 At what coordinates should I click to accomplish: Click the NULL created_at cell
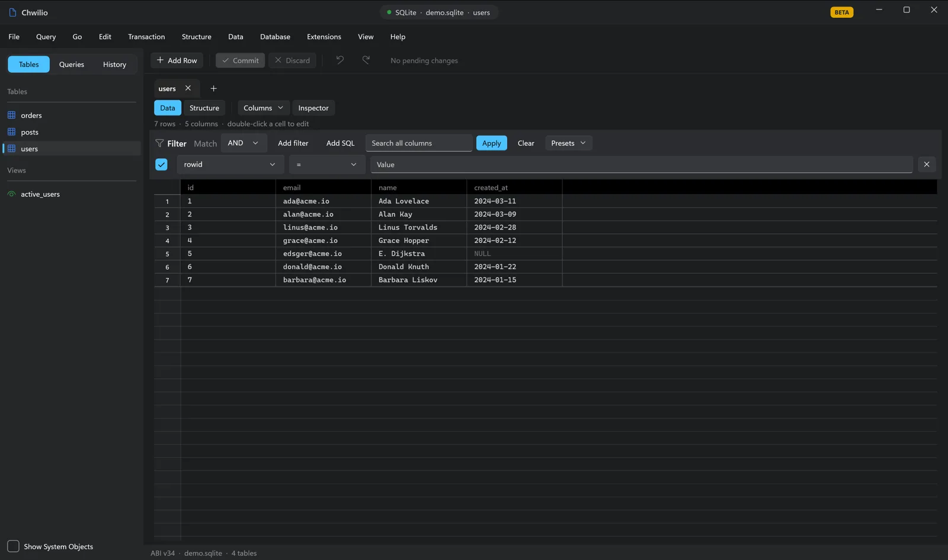(514, 253)
